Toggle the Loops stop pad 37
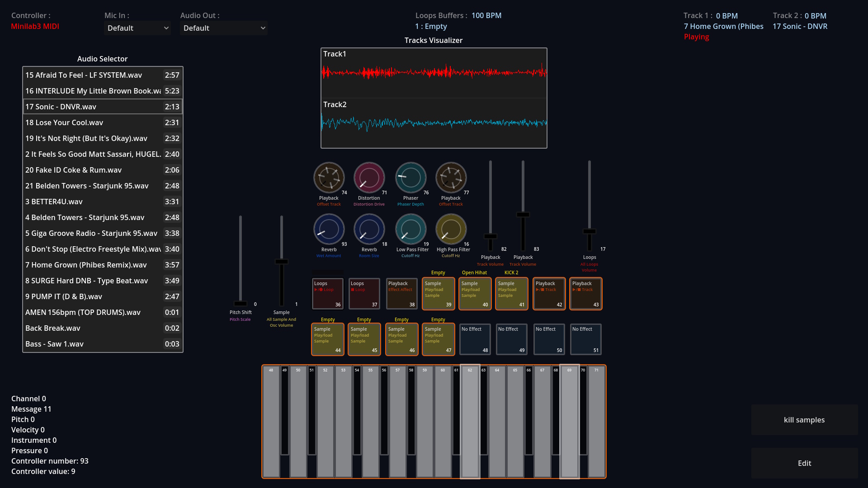Image resolution: width=868 pixels, height=488 pixels. (364, 294)
